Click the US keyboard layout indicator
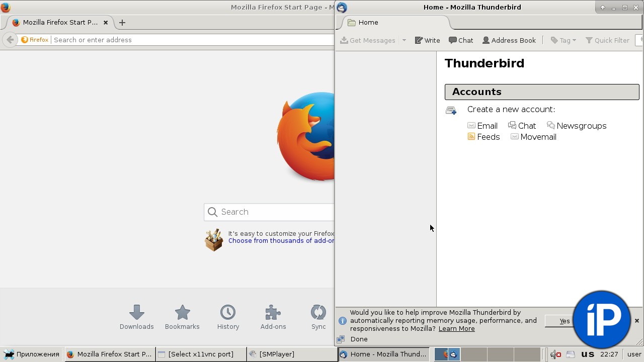This screenshot has height=362, width=644. pos(588,354)
